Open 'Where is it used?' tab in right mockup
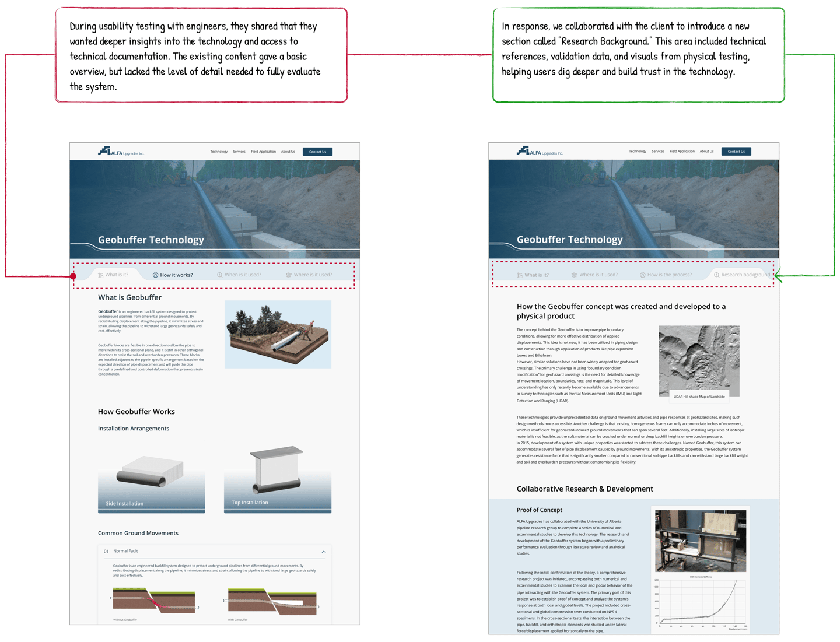This screenshot has height=642, width=840. 594,275
